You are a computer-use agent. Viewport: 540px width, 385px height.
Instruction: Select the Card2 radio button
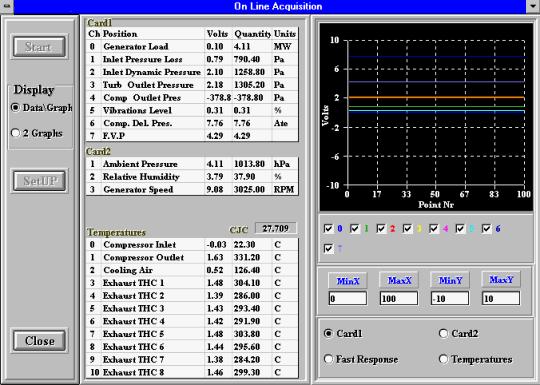tap(443, 333)
